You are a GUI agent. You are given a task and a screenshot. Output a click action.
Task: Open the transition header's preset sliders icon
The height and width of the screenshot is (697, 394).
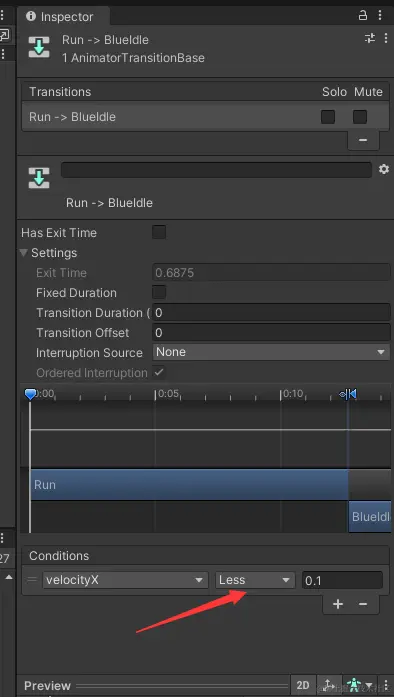coord(370,38)
